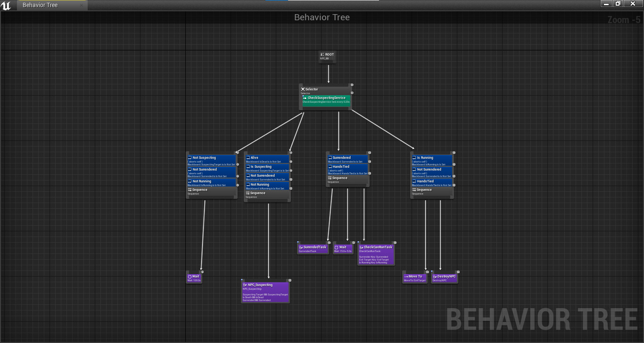Switch to the Behavior Tree tab

[40, 5]
